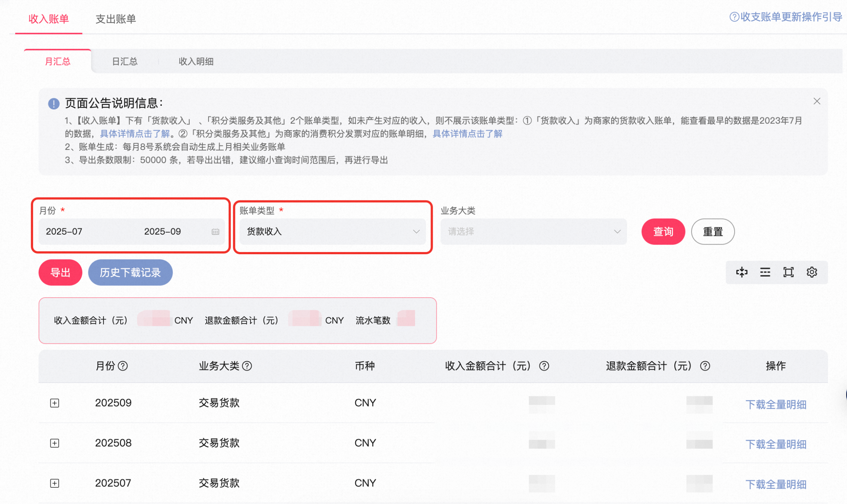Click 202509 month cell

113,403
